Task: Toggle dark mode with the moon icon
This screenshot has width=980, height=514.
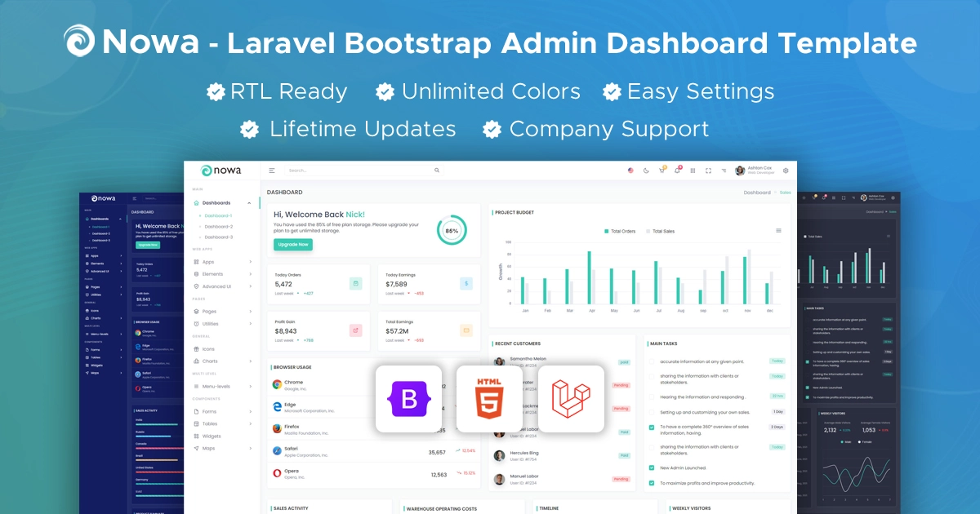Action: point(646,171)
